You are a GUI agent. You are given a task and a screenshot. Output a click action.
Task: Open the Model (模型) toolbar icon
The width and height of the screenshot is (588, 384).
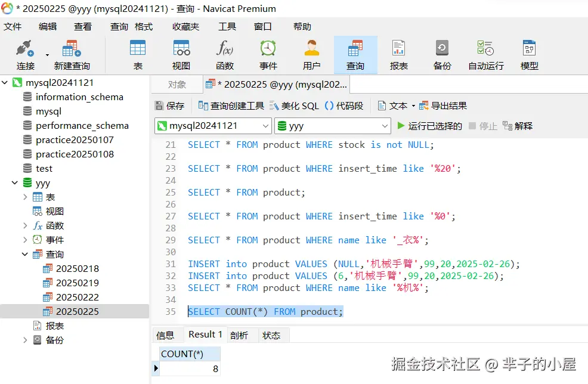[529, 55]
